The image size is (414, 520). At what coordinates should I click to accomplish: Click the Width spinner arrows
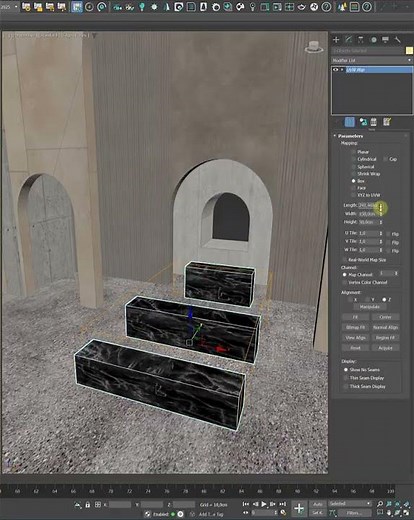381,214
